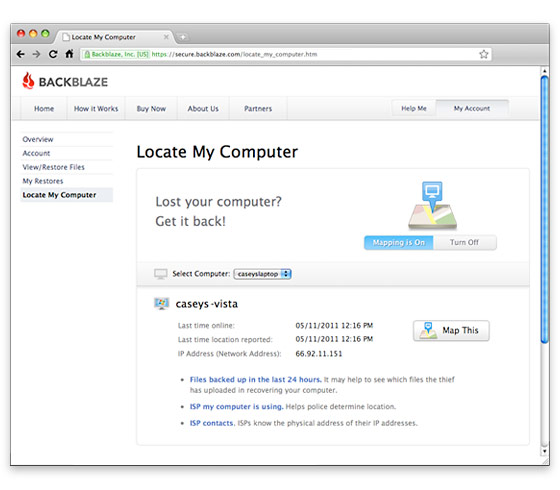The width and height of the screenshot is (560, 490).
Task: Click the address bar URL field
Action: 286,54
